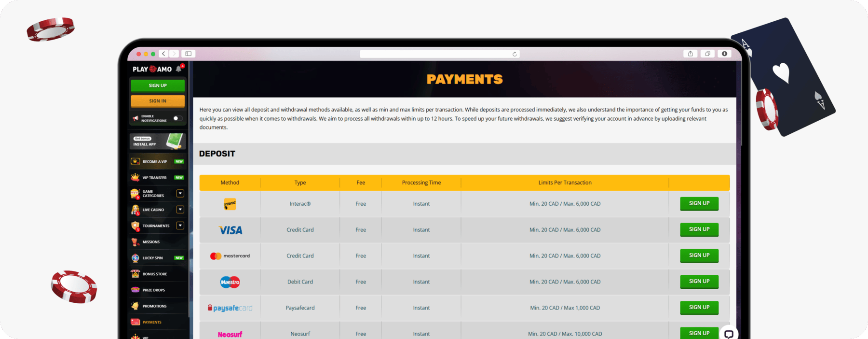Click the Paysafecard logo
The image size is (868, 339).
230,308
